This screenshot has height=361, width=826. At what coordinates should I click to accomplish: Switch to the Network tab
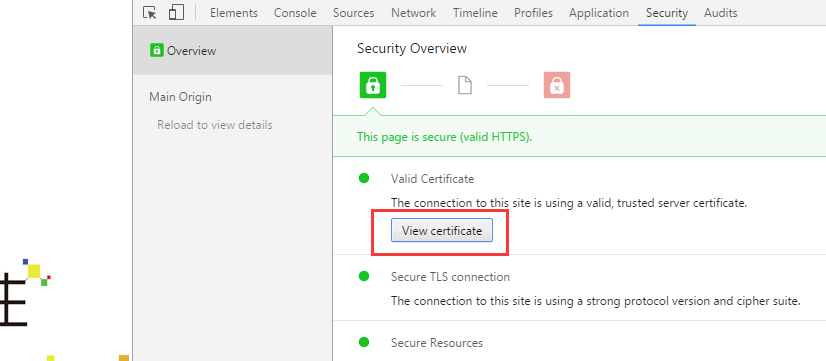[x=414, y=13]
